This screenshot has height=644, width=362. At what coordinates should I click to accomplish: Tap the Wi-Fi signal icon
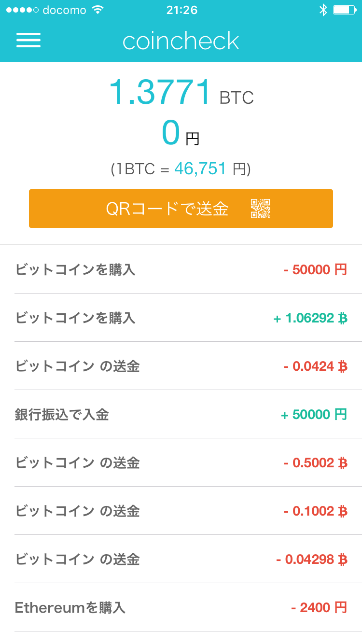(98, 10)
